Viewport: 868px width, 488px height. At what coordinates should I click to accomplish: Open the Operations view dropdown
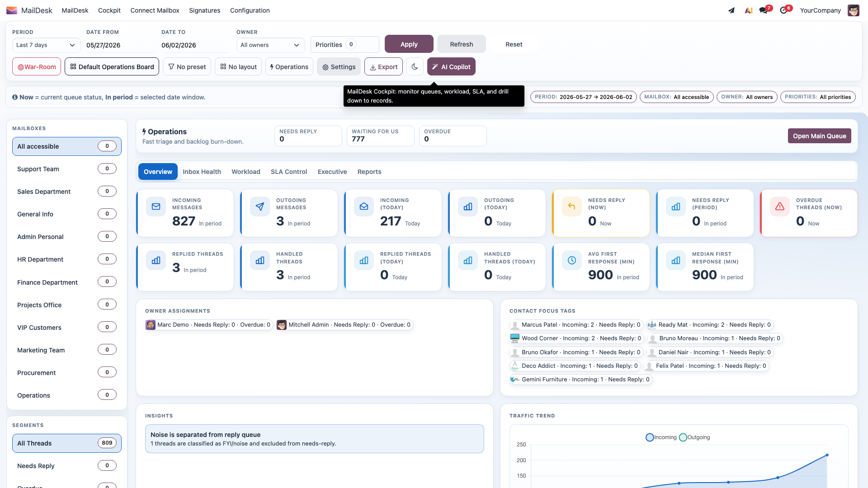pos(289,66)
